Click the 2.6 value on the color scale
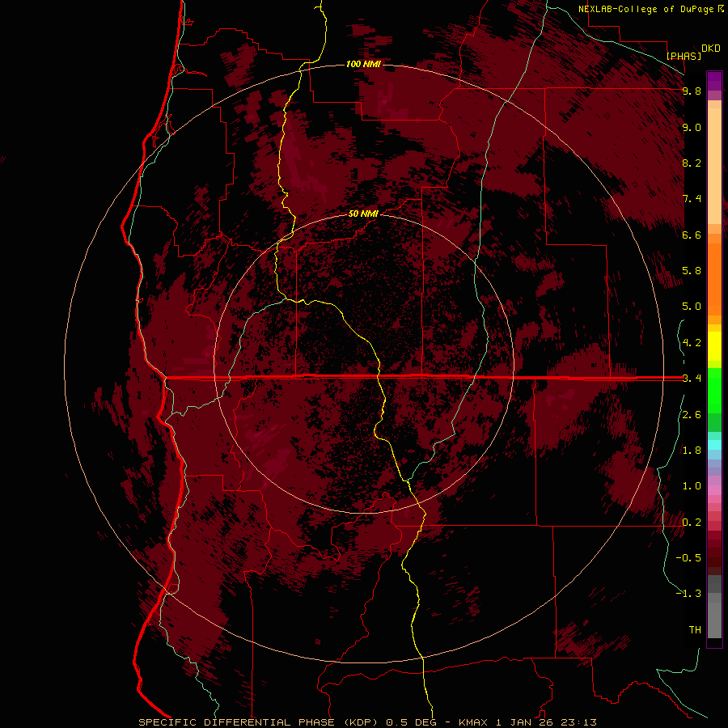This screenshot has height=728, width=728. pos(692,415)
